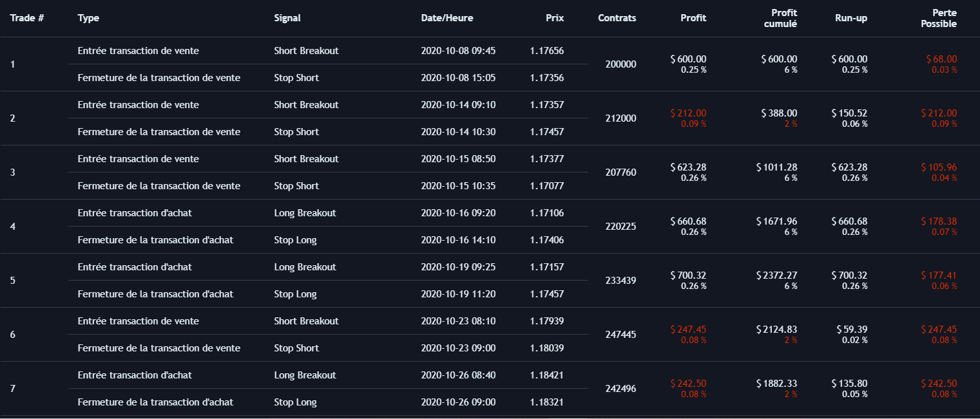Select trade number 6 row label
Screen dimensions: 980x419
(13, 335)
